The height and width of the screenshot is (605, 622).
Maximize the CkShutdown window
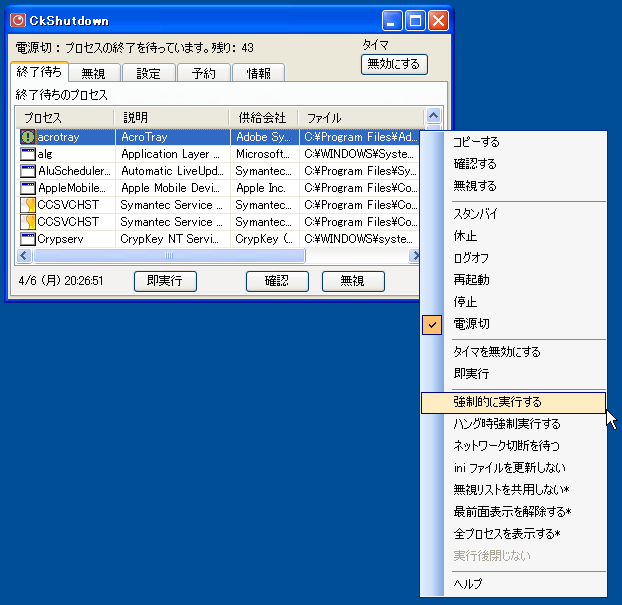tap(415, 20)
